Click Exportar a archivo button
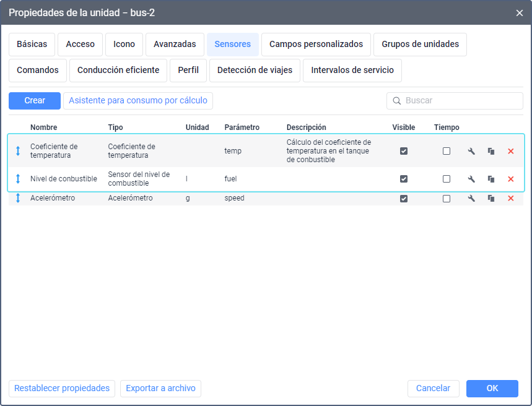 [x=160, y=389]
